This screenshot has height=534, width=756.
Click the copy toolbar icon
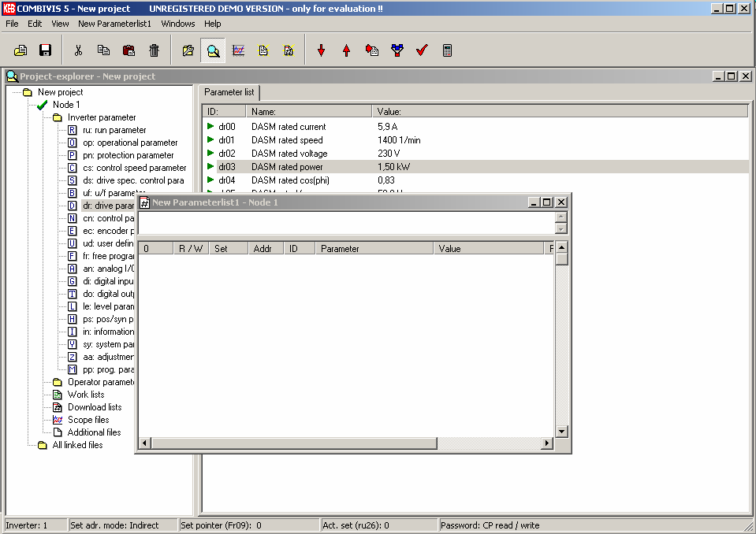coord(103,50)
